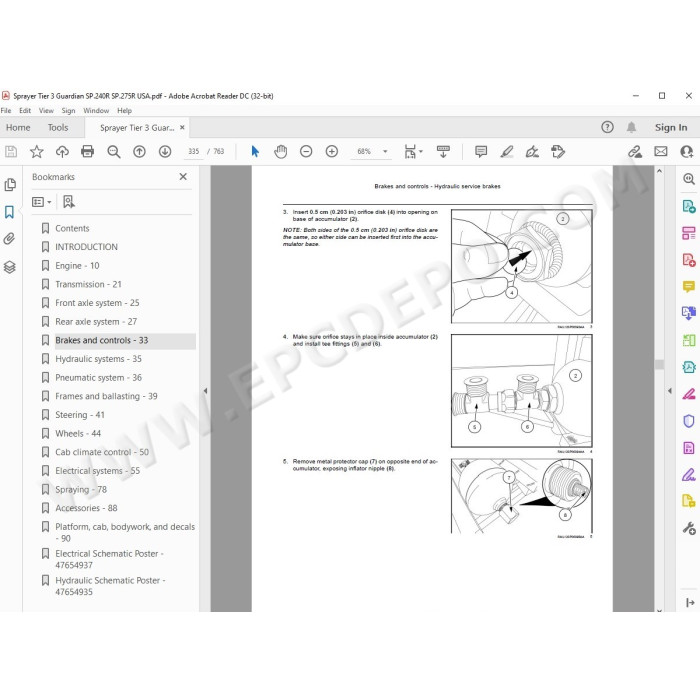Activate the Hand pan tool

tap(280, 152)
